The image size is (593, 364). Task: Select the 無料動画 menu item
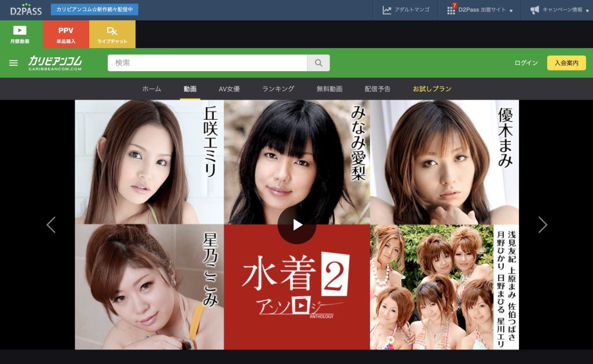329,89
